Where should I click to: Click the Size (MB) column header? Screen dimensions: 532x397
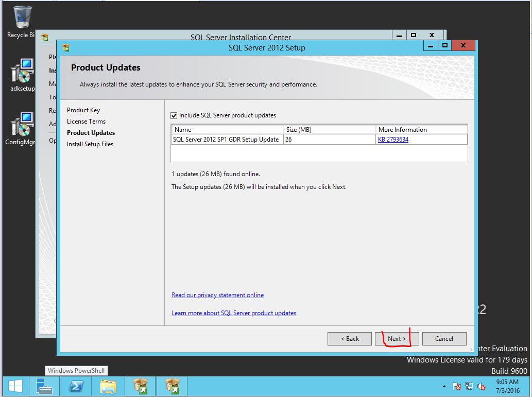click(x=330, y=130)
